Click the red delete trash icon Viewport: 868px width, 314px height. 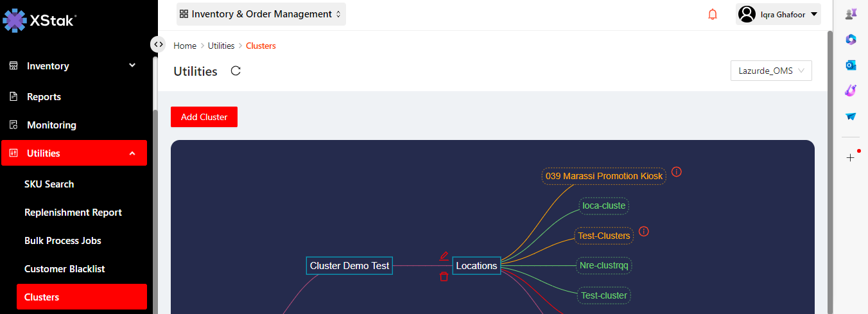click(444, 276)
